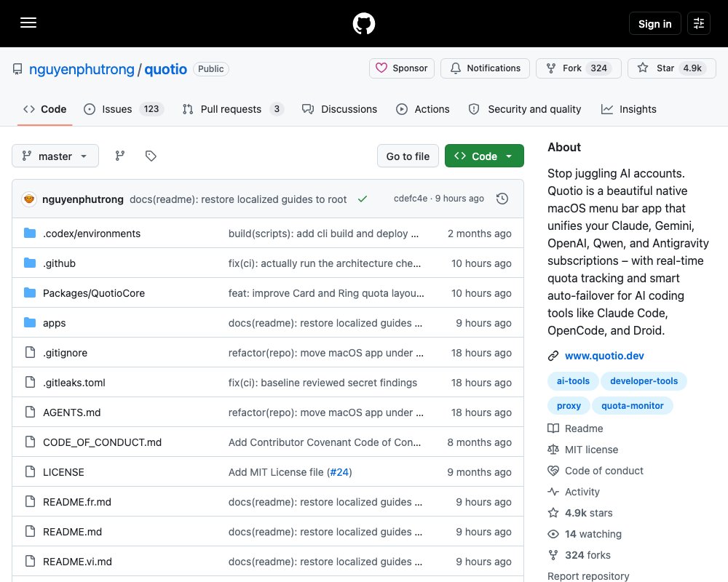The width and height of the screenshot is (728, 582).
Task: Open the .gitignore file
Action: [x=65, y=353]
